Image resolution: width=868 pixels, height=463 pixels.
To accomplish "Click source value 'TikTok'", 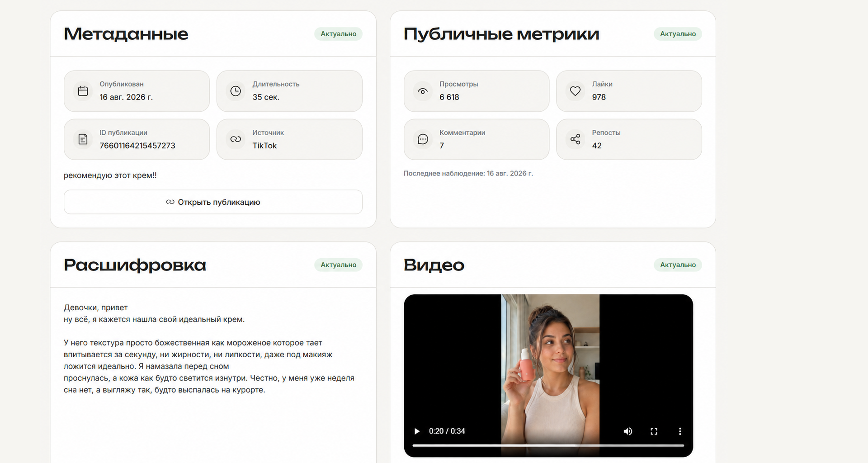I will [x=264, y=146].
